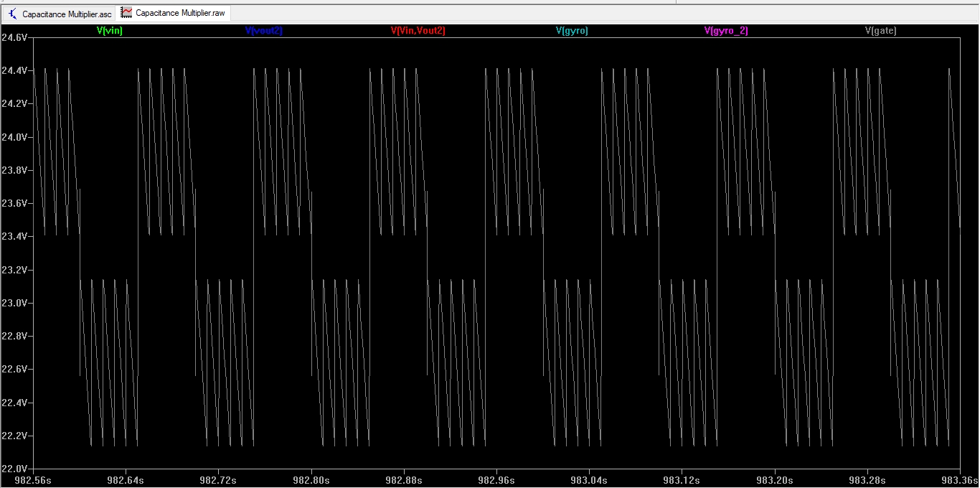Click the 982.96s time axis label
This screenshot has width=980, height=488.
(x=496, y=479)
